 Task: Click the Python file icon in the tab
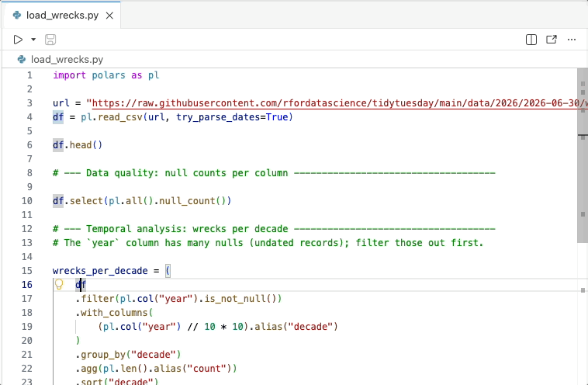coord(17,16)
